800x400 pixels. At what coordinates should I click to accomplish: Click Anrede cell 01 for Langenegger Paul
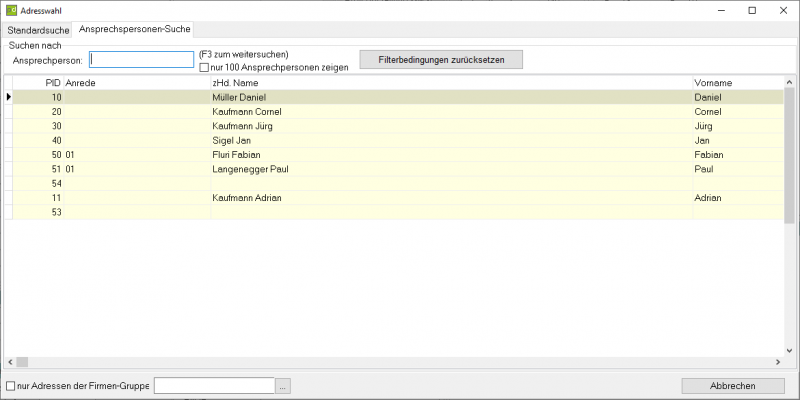click(137, 169)
